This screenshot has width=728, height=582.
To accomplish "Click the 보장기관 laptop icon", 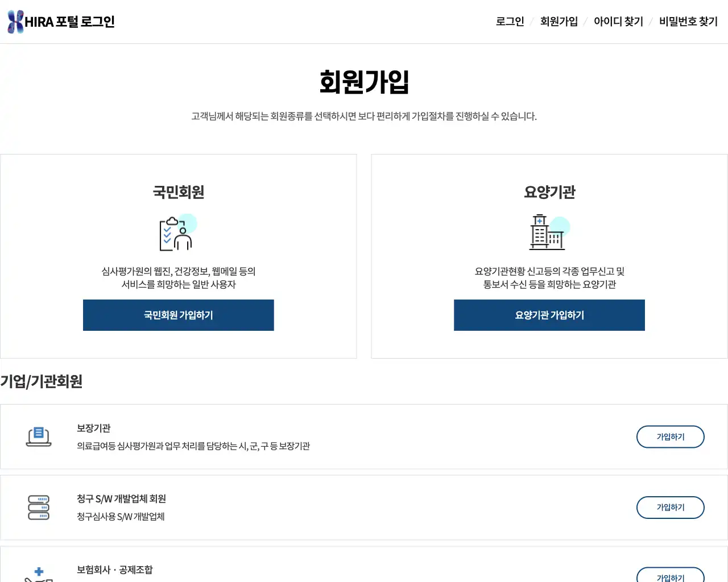I will [39, 436].
